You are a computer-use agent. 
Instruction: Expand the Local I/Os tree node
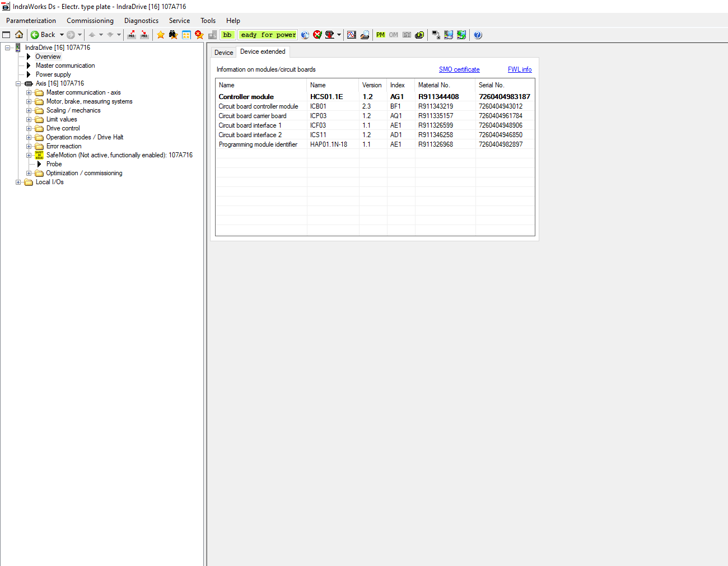point(18,183)
